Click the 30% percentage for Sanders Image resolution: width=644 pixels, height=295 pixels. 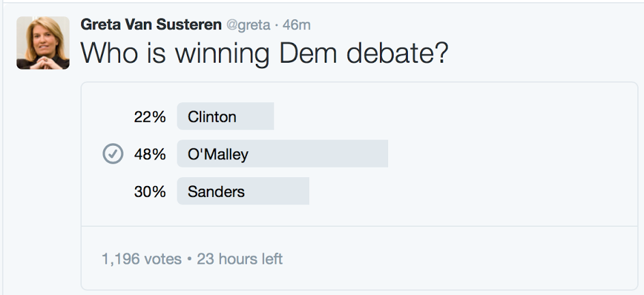tap(150, 191)
